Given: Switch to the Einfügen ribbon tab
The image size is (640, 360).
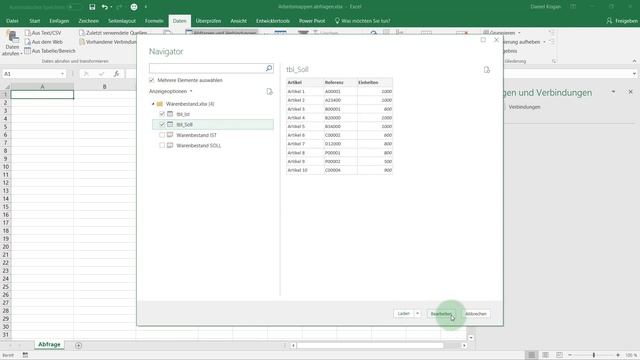Looking at the screenshot, I should click(x=59, y=21).
